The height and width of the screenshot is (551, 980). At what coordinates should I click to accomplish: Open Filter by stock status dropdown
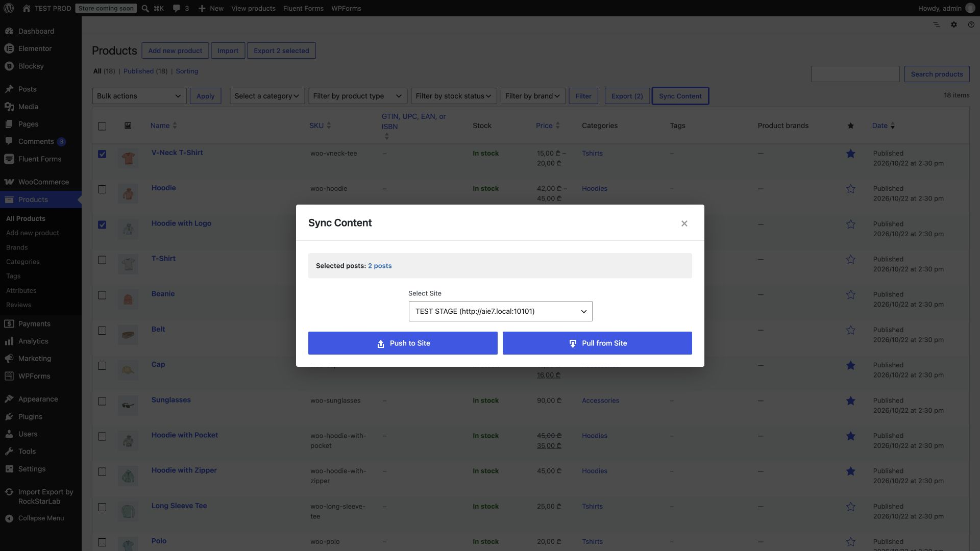454,96
